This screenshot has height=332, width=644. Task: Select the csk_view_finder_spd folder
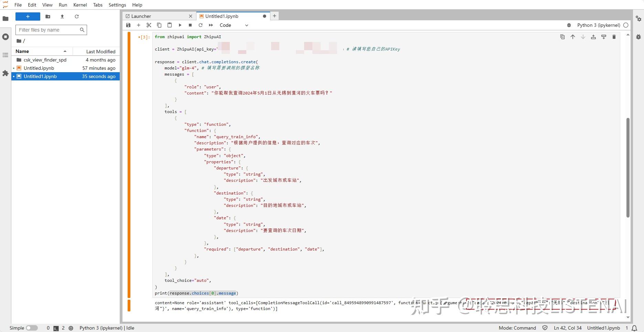(66, 60)
